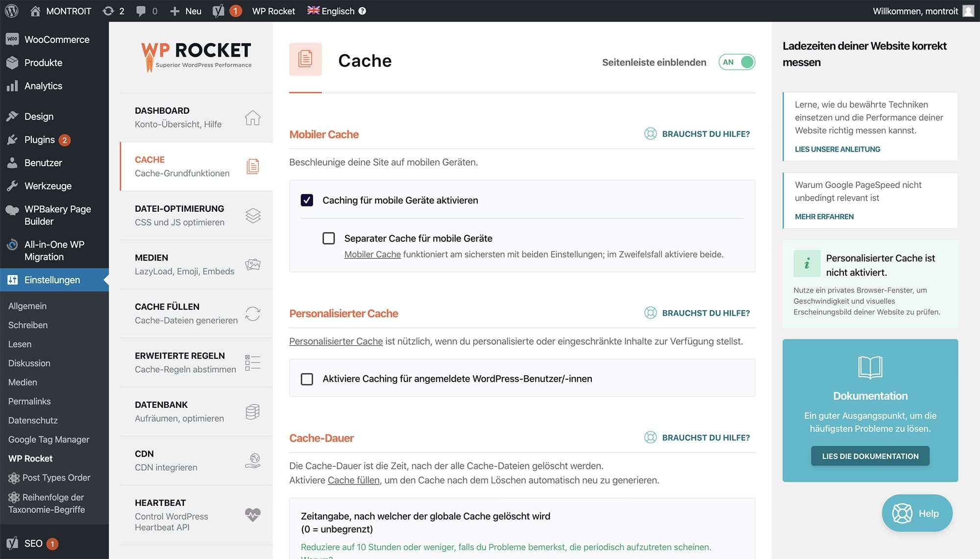Click the Datei-Optimierung layers icon
Image resolution: width=980 pixels, height=559 pixels.
pyautogui.click(x=253, y=216)
